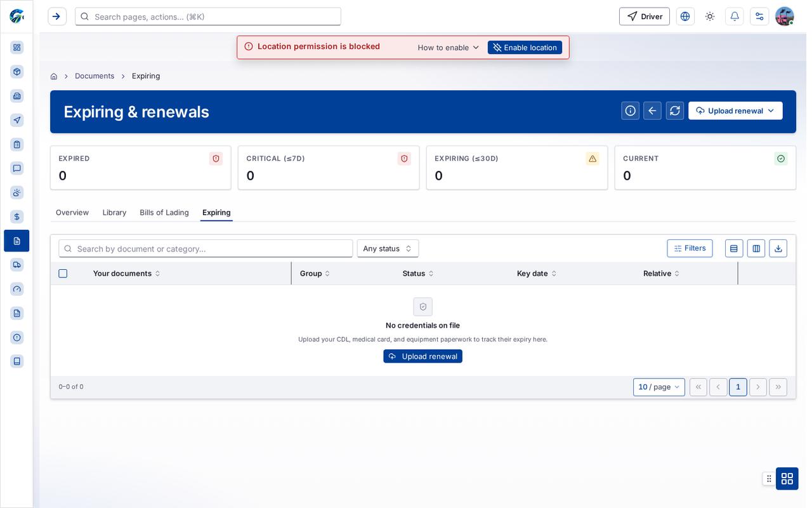
Task: Focus the search by document field
Action: pos(206,248)
